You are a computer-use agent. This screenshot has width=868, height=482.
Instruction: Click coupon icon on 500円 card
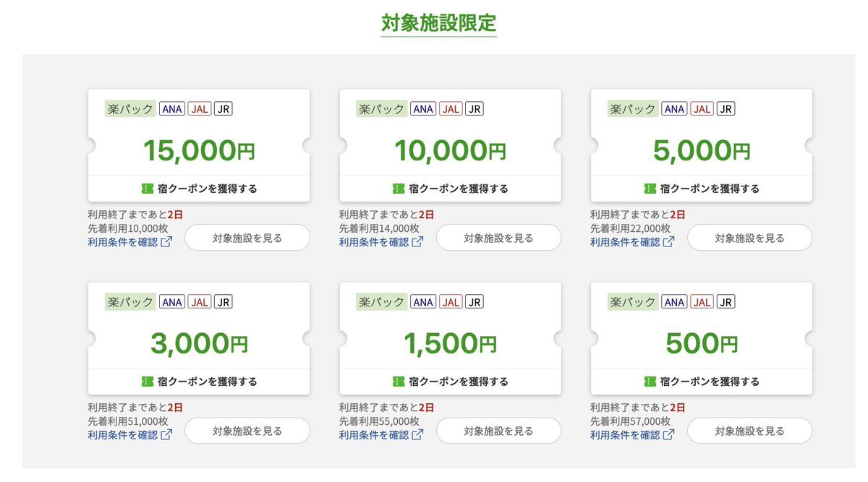pos(650,382)
